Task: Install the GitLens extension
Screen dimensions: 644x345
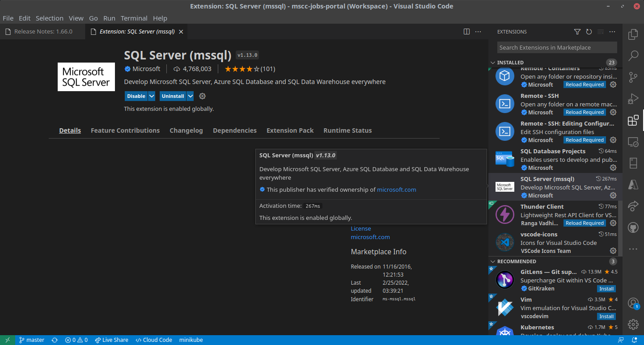Action: pos(606,289)
